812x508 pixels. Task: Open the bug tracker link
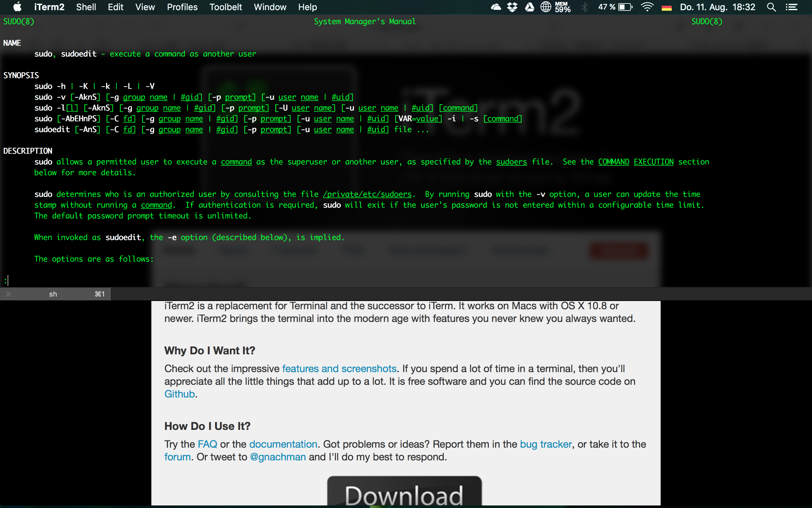pyautogui.click(x=546, y=444)
